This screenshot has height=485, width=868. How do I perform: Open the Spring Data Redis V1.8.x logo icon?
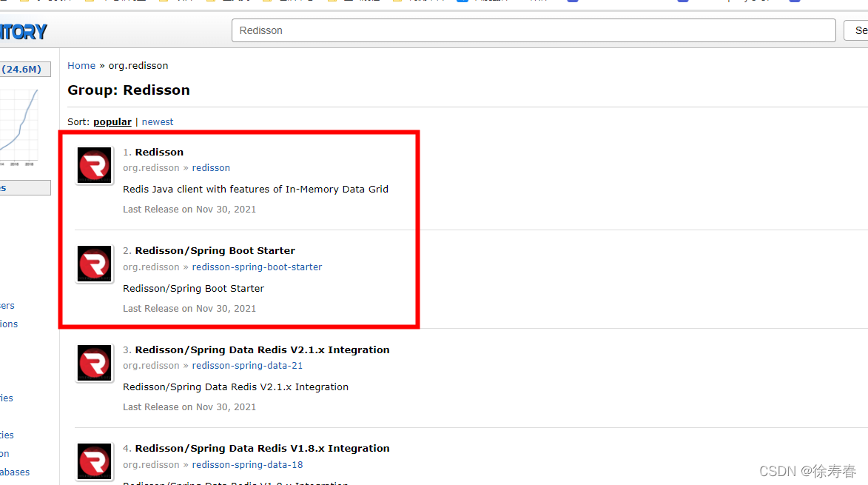tap(94, 461)
